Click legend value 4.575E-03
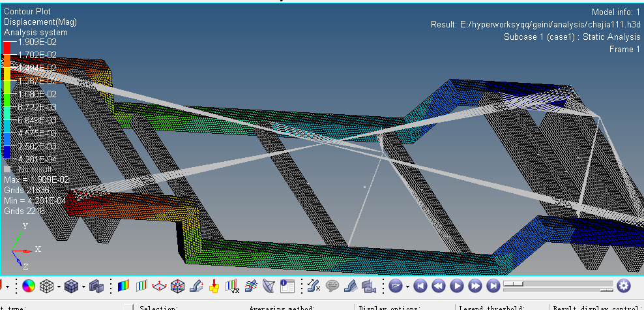Viewport: 644px width, 310px height. (x=37, y=133)
